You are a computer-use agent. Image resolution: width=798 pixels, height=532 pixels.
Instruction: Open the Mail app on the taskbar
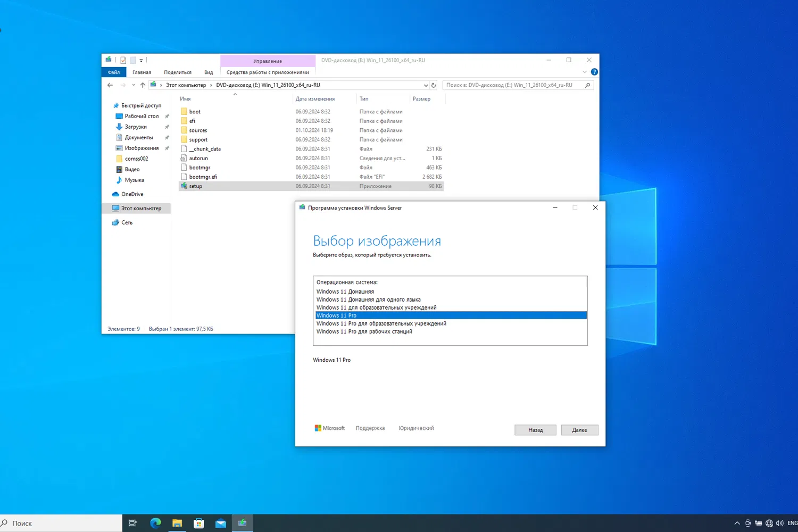pyautogui.click(x=221, y=523)
